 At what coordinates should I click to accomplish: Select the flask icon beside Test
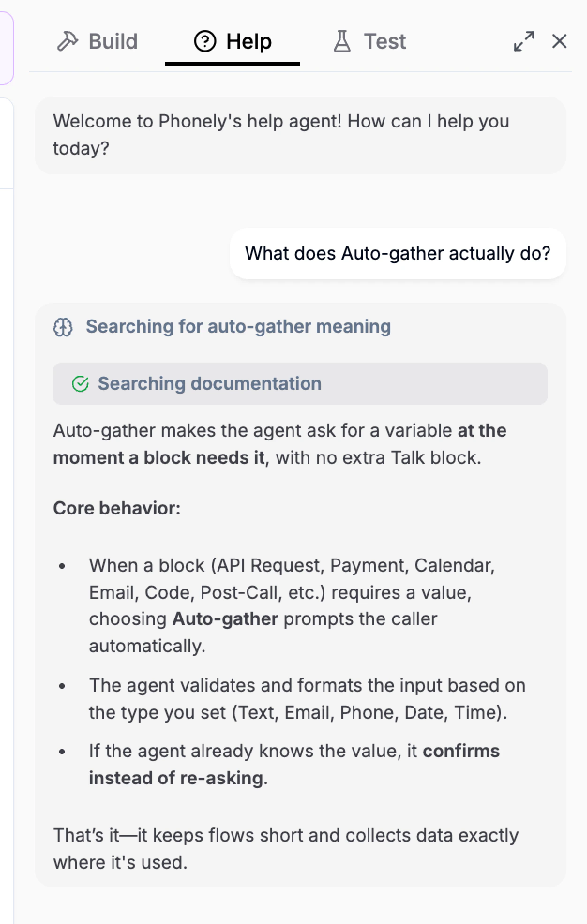pos(342,41)
